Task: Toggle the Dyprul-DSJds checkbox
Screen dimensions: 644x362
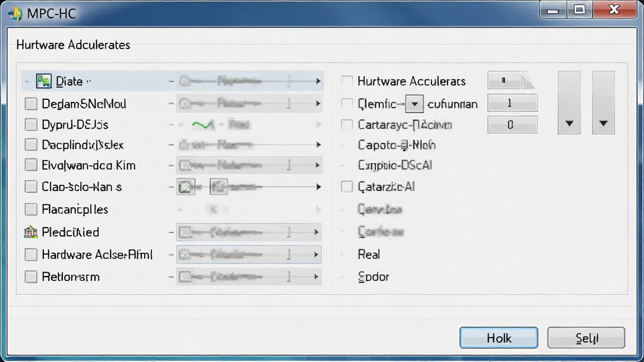Action: tap(31, 124)
